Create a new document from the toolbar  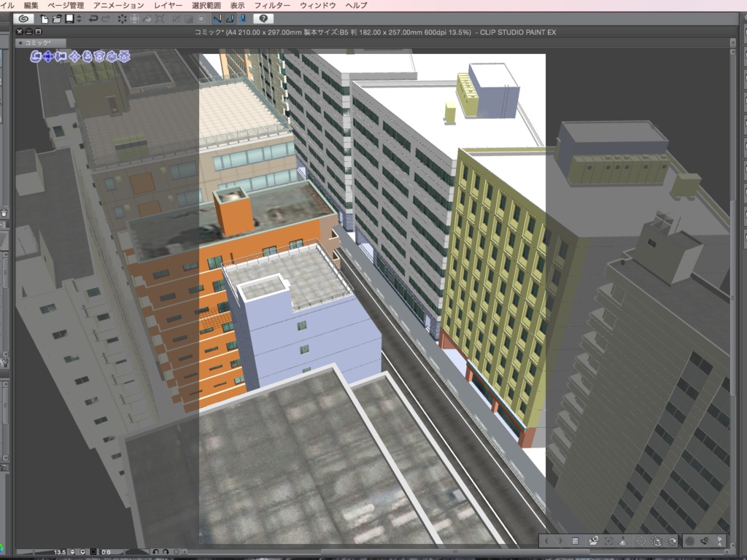click(44, 19)
